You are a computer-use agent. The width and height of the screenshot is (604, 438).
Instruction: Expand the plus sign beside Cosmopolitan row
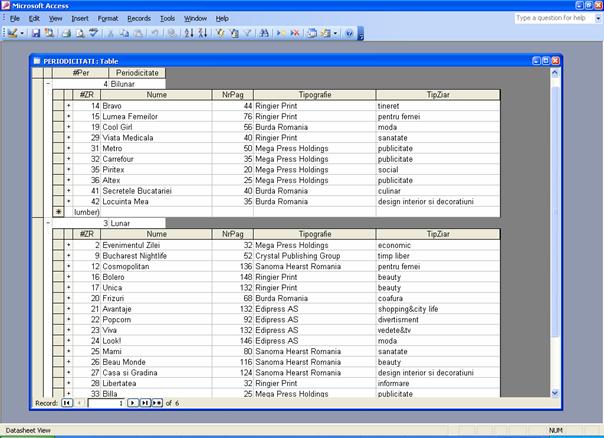pos(69,266)
